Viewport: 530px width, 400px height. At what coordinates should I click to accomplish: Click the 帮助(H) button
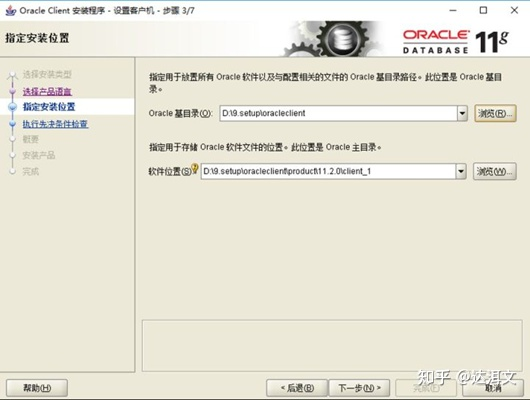coord(37,388)
